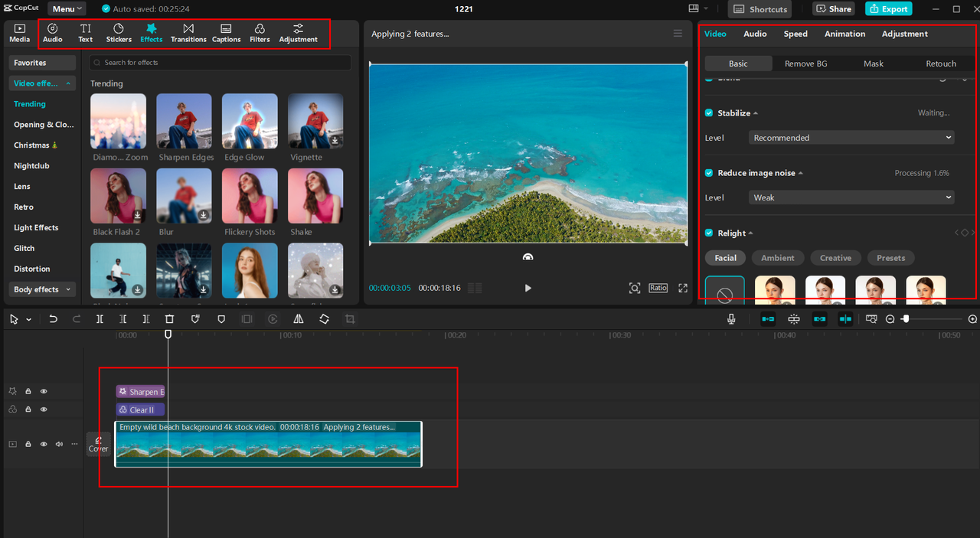The width and height of the screenshot is (980, 538).
Task: Select the Ambient relight option
Action: pyautogui.click(x=778, y=258)
